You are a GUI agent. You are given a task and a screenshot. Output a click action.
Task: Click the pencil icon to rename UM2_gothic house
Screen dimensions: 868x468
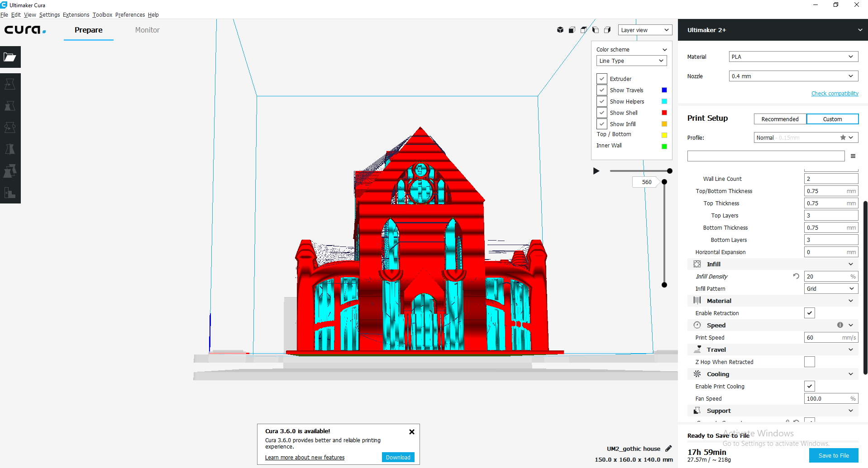(x=668, y=449)
